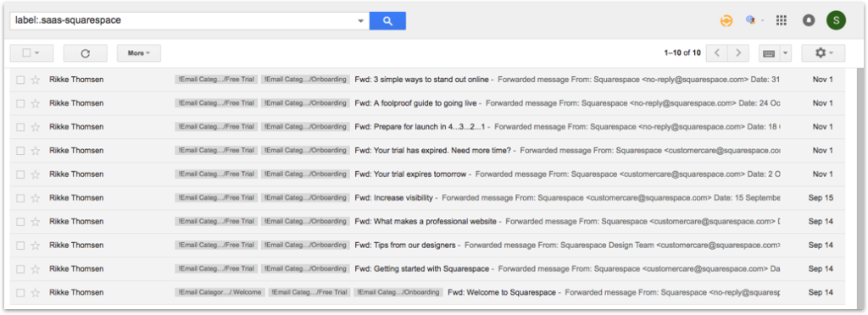Show search options arrow in search box

tap(361, 21)
